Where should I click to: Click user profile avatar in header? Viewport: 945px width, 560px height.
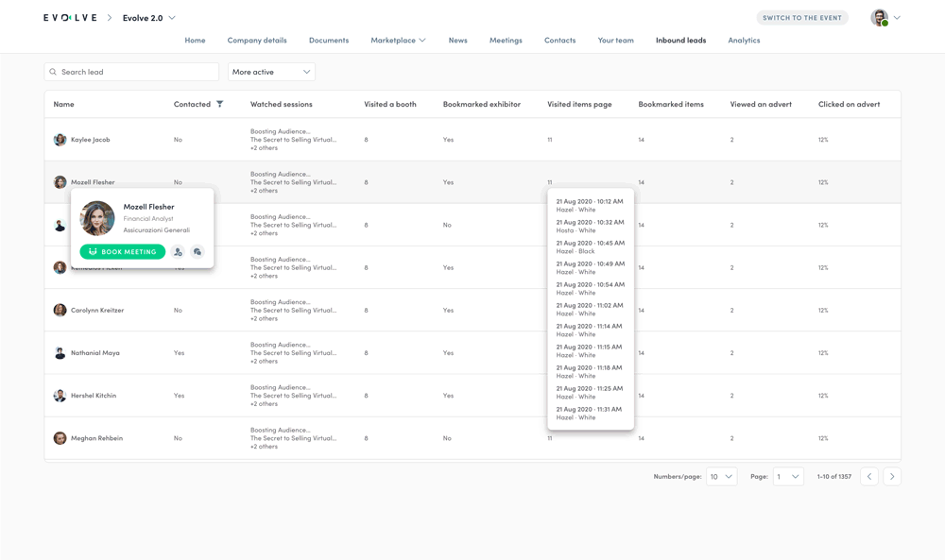coord(879,18)
